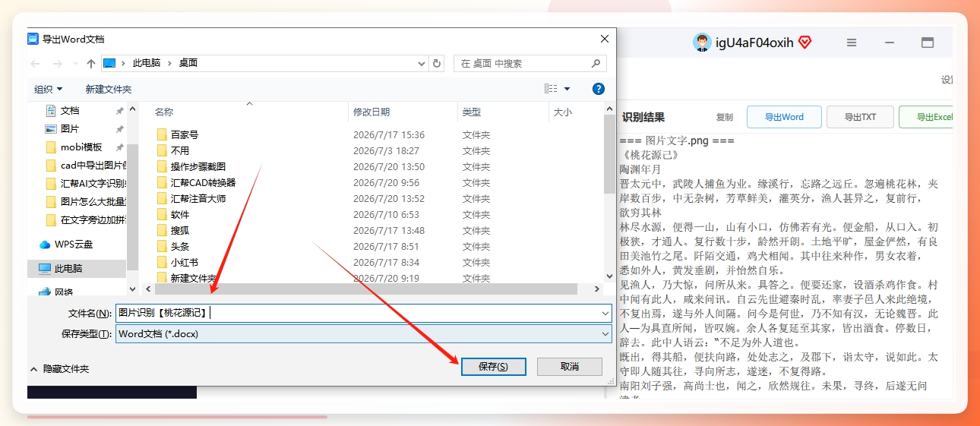Expand the address bar history dropdown
Image resolution: width=980 pixels, height=426 pixels.
tap(422, 63)
